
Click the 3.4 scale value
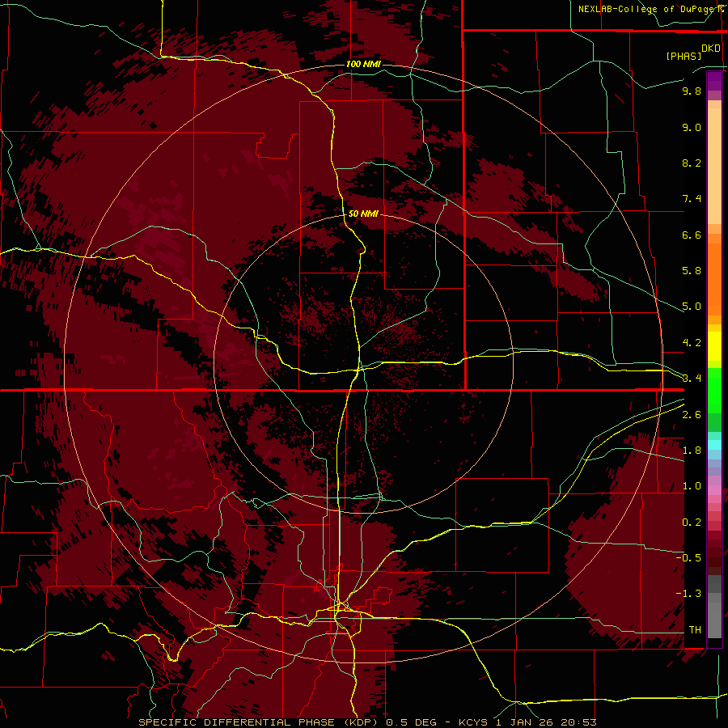pos(692,379)
